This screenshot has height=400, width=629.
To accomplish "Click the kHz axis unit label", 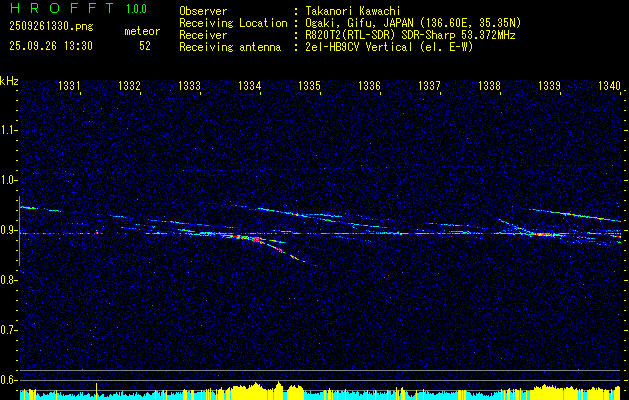I will (9, 81).
